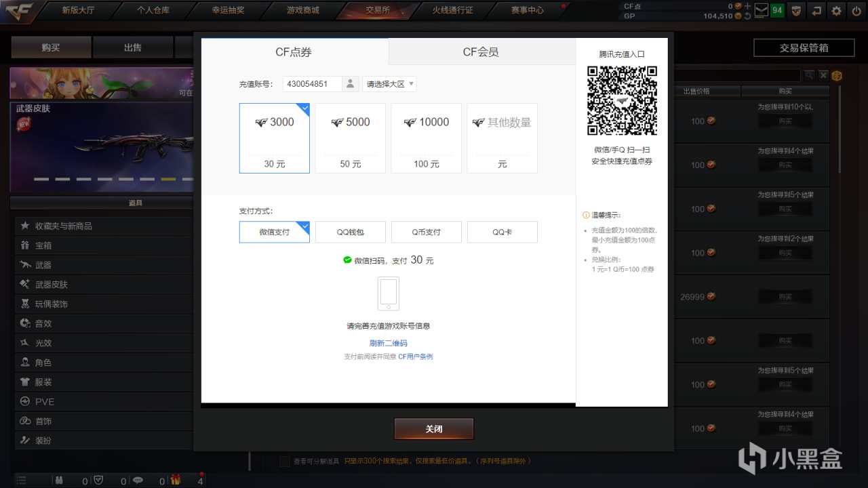Switch to the CF会员 tab
This screenshot has width=868, height=488.
[481, 52]
